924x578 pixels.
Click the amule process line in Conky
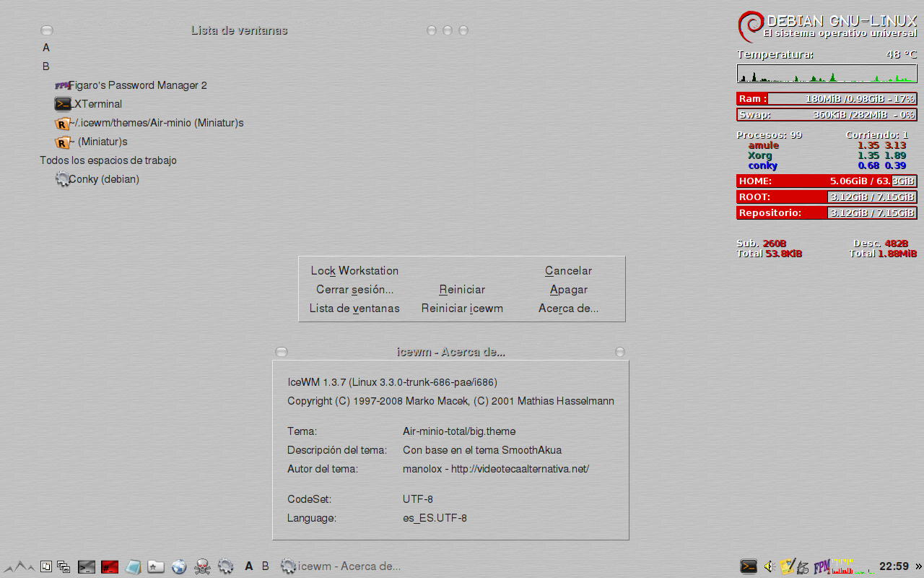[x=827, y=145]
